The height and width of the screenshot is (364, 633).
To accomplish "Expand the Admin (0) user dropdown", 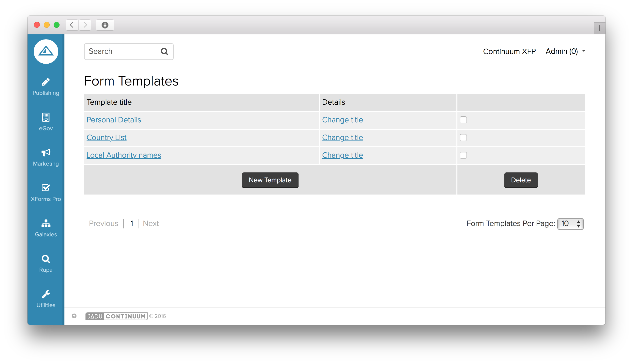I will tap(565, 51).
